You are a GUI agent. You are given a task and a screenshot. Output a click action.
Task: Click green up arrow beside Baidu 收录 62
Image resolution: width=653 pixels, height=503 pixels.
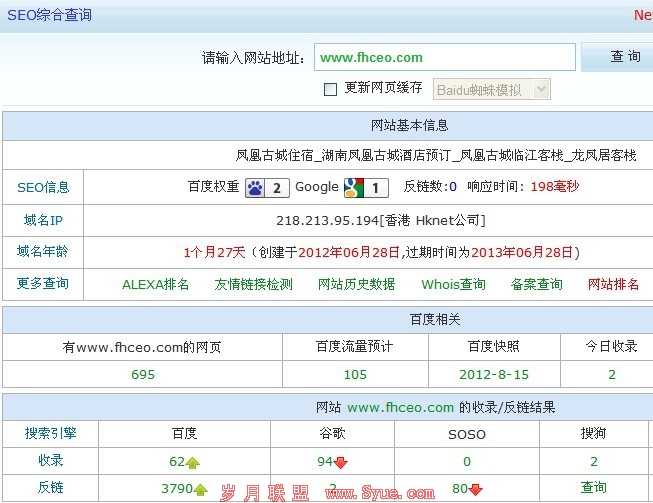point(193,462)
